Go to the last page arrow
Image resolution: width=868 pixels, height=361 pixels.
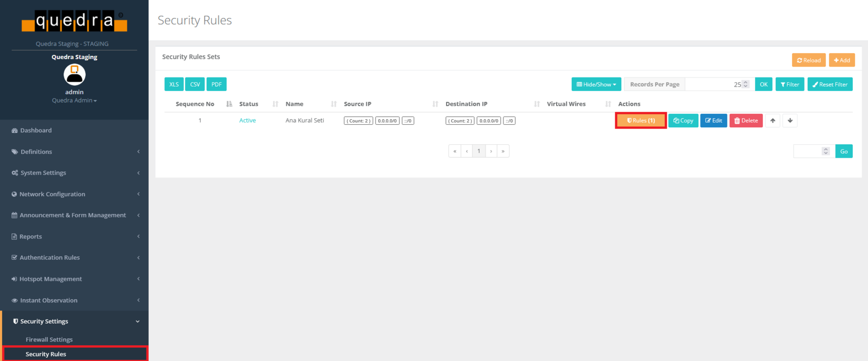point(503,151)
